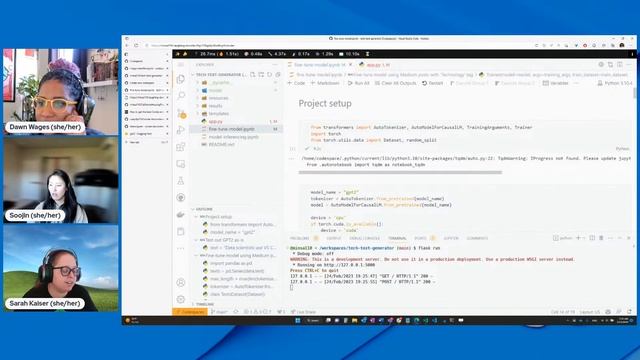Click the Windows Start button on taskbar
640x360 pixels.
298,320
